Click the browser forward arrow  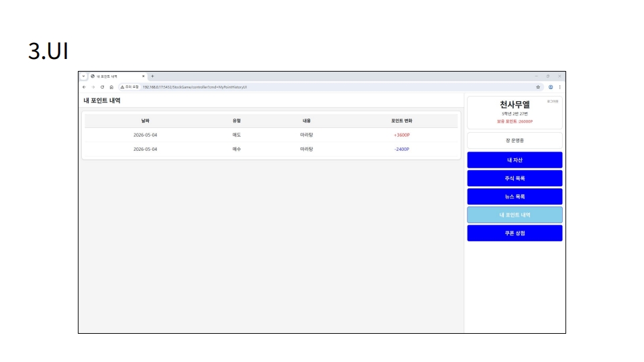[93, 87]
